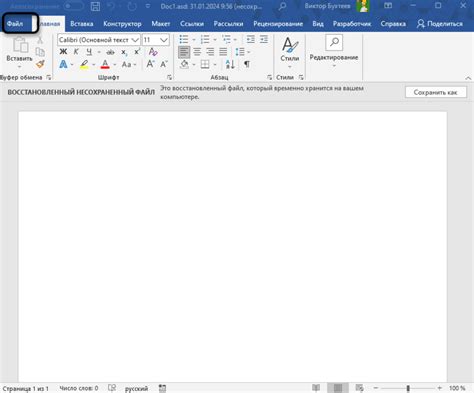474x393 pixels.
Task: Open the Вид tab
Action: click(318, 24)
